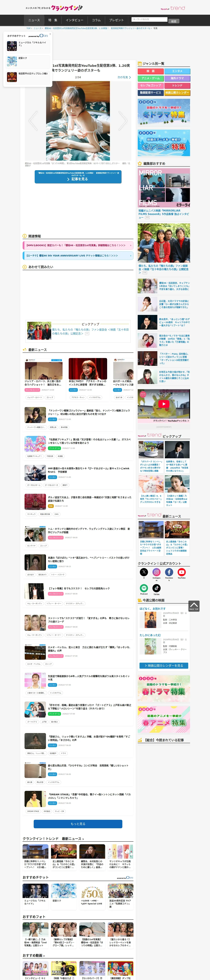Select アニメ・ゲーム genre button
This screenshot has width=210, height=980.
[150, 78]
